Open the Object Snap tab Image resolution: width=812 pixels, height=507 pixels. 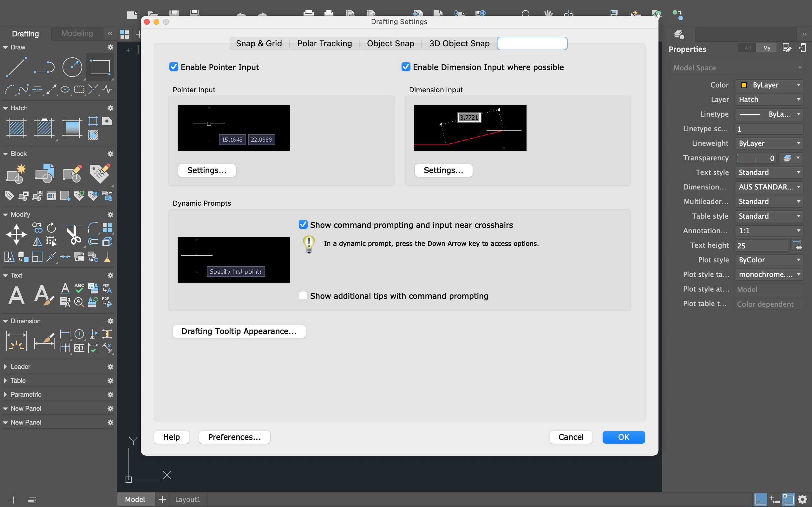[390, 43]
